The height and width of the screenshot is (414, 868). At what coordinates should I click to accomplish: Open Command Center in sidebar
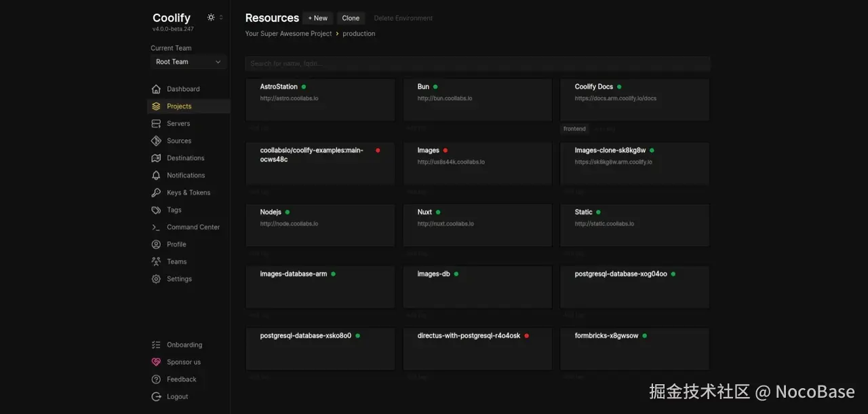tap(189, 227)
